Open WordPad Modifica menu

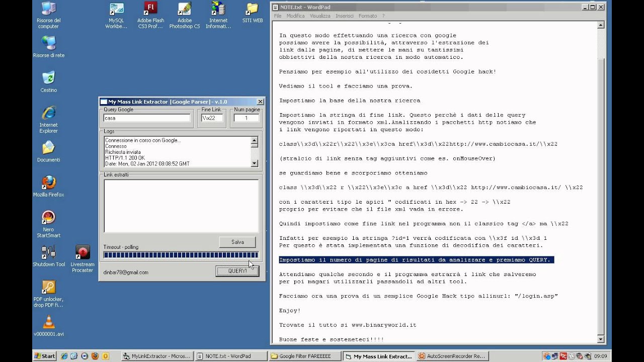(296, 16)
